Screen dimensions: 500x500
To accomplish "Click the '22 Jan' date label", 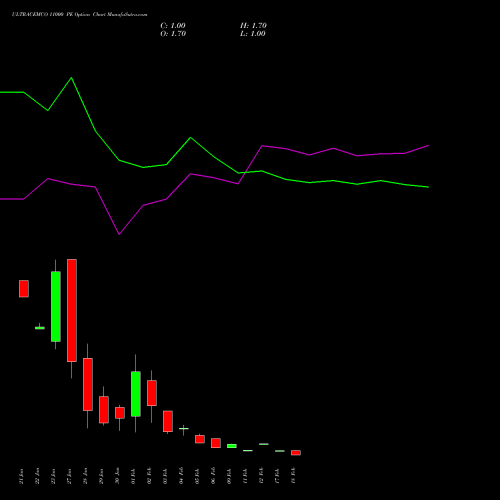I will point(38,476).
